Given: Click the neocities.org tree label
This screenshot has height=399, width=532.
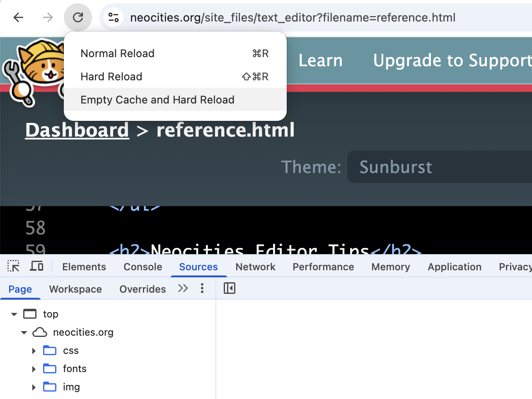Looking at the screenshot, I should [83, 332].
